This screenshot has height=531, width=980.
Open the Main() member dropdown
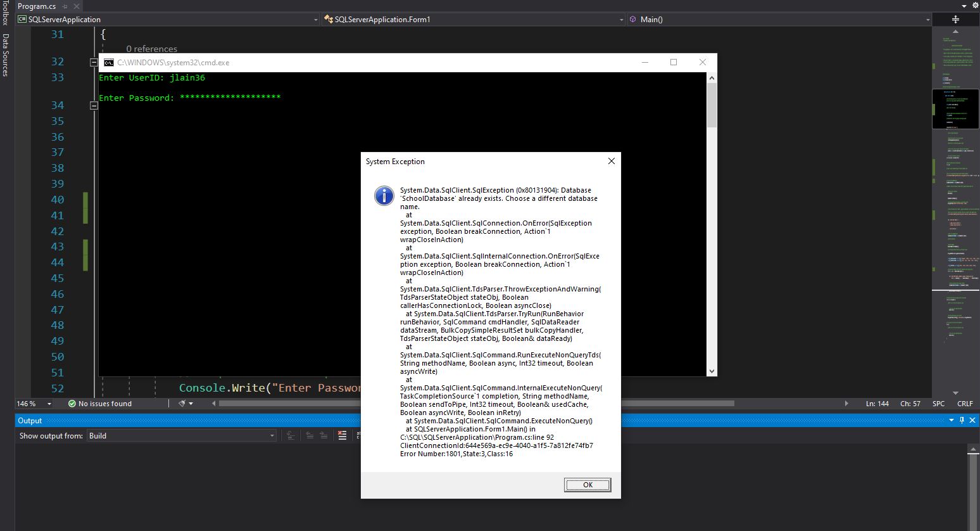tap(779, 20)
